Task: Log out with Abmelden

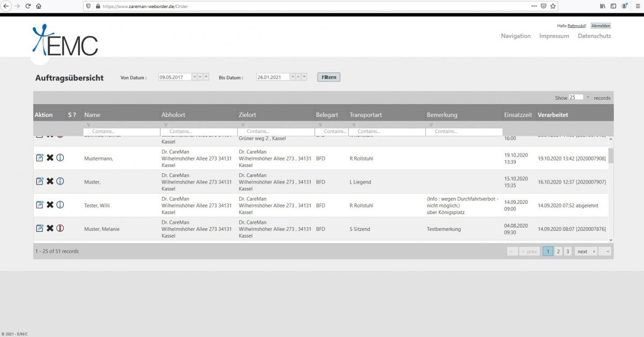Action: 601,26
